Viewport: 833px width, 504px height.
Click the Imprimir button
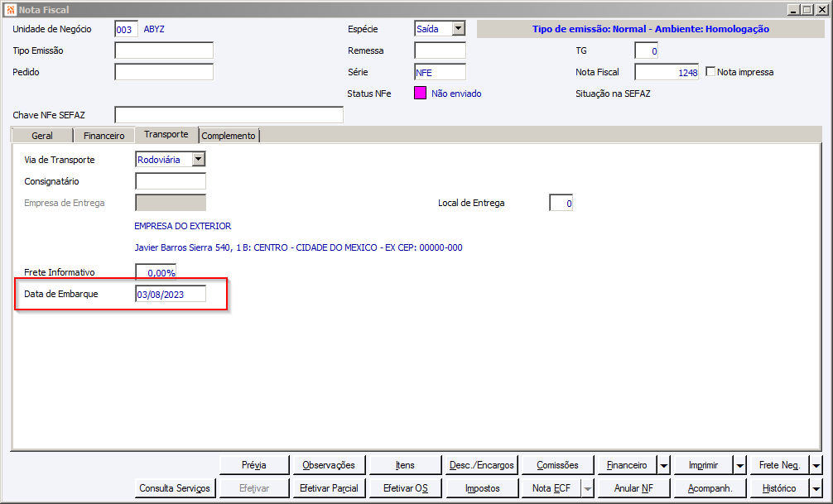tap(703, 465)
